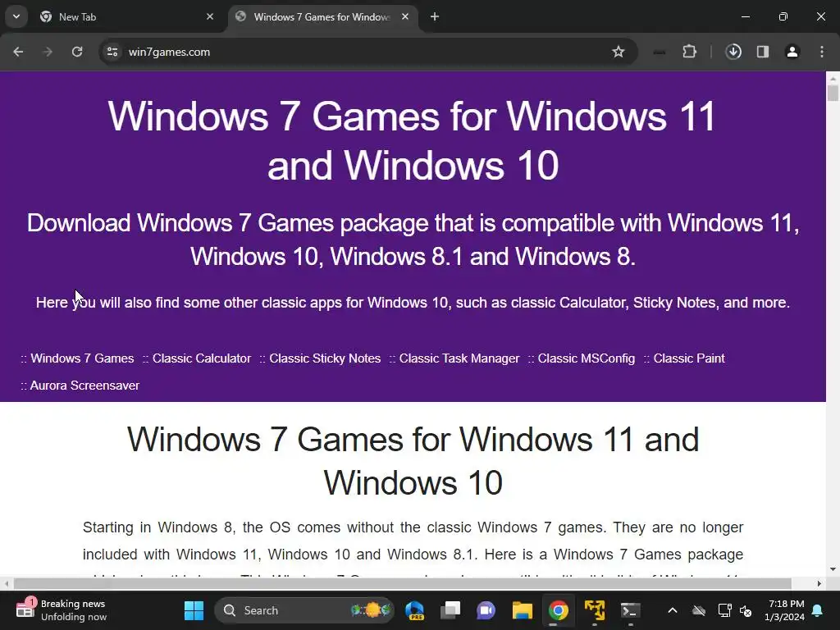Click the vertical scrollbar thumb

coord(833,94)
